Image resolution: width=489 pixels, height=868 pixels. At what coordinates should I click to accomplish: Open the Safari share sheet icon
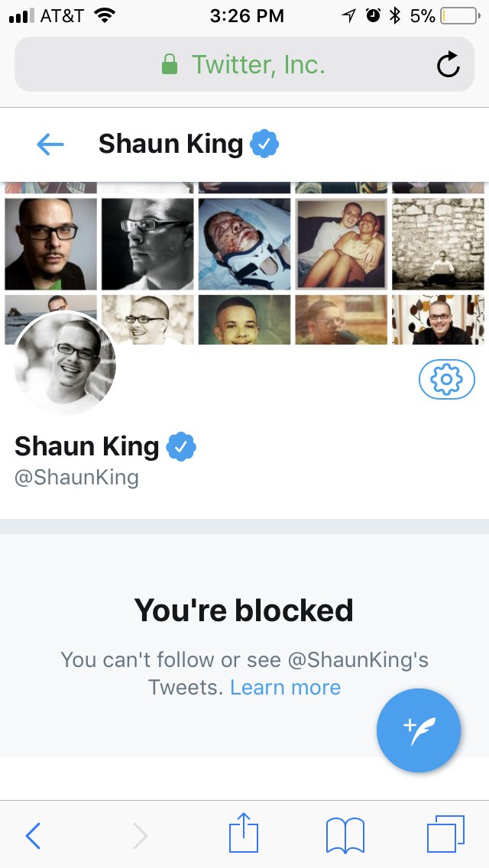point(244,833)
